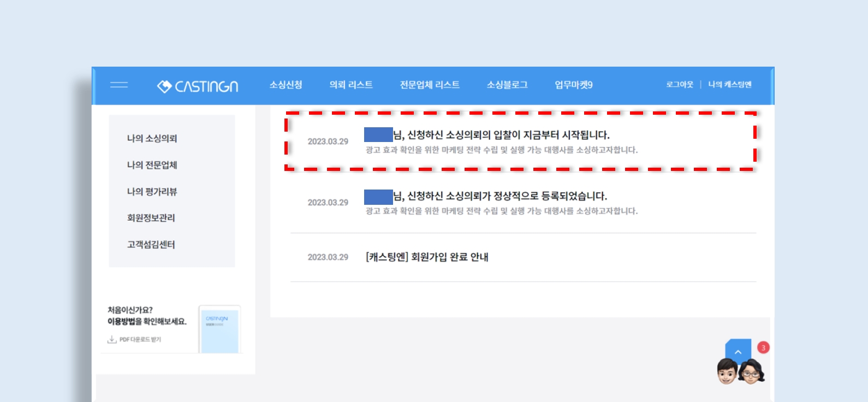Select 나의 소싱의뢰 in the sidebar

(x=152, y=139)
